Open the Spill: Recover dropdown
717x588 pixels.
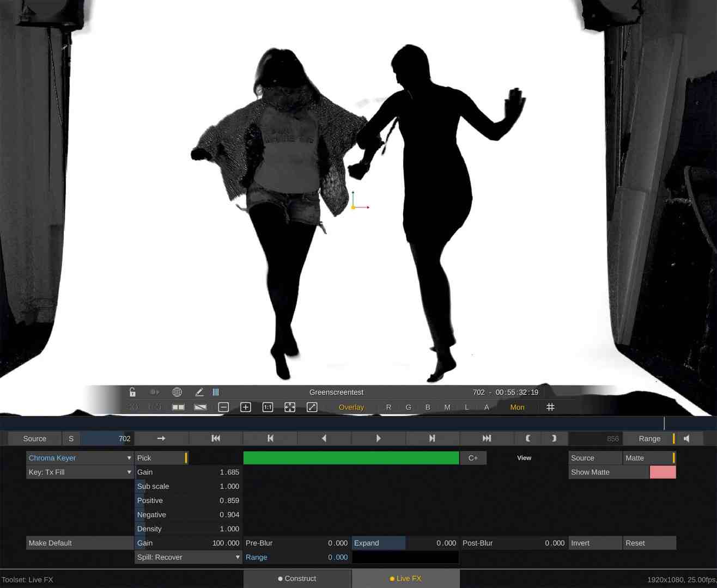[188, 557]
